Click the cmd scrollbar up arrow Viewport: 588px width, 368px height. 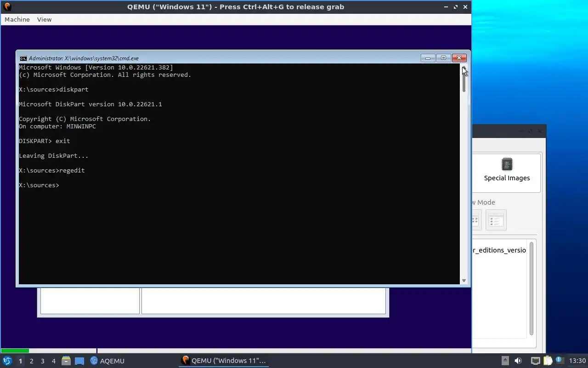pos(464,67)
